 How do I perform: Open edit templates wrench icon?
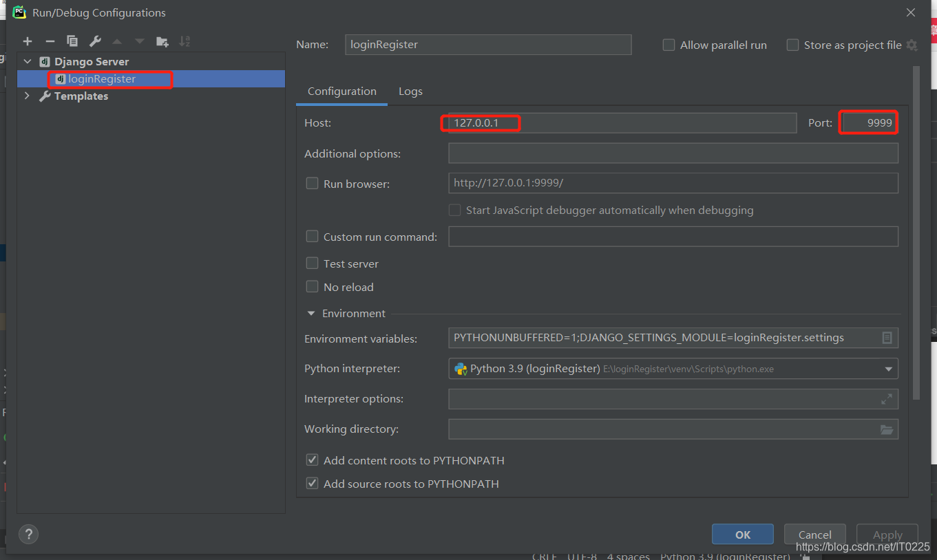tap(95, 42)
